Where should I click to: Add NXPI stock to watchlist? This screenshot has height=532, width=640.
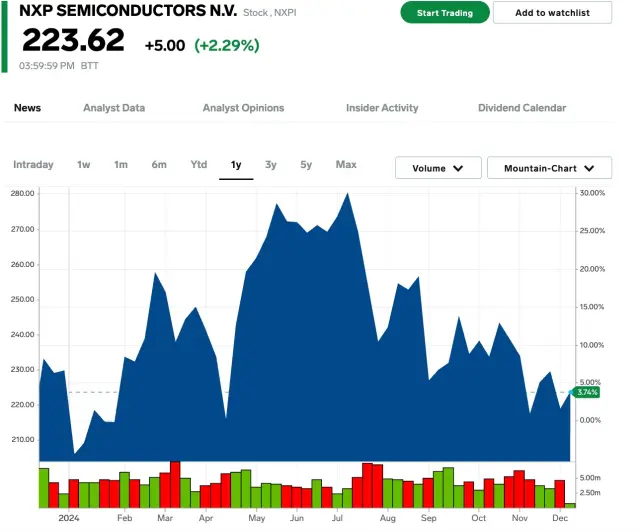(552, 13)
